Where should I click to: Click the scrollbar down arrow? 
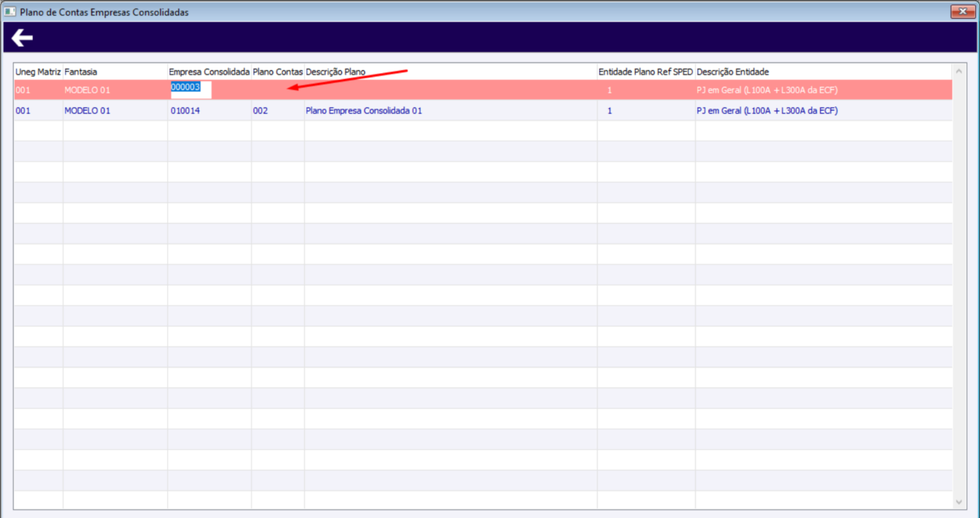[x=959, y=501]
